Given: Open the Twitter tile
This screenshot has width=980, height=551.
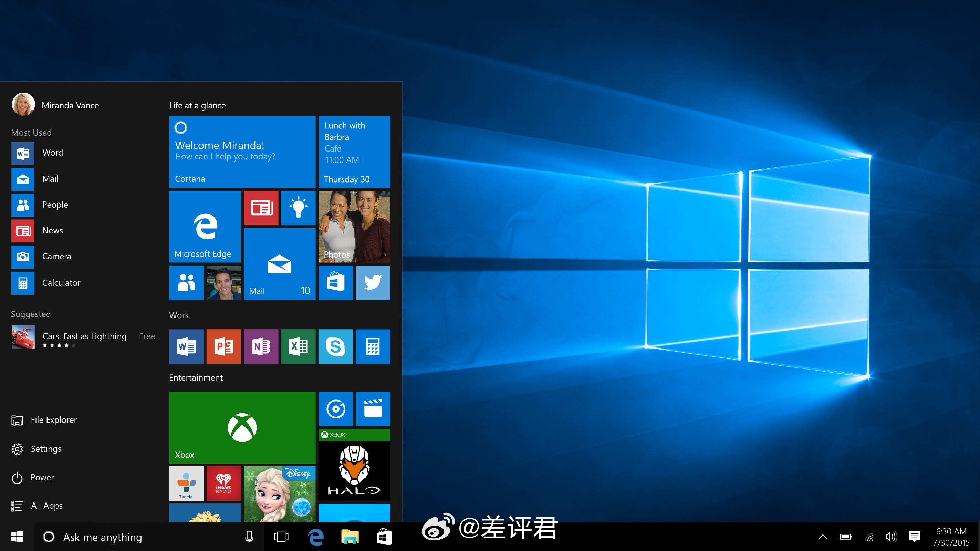Looking at the screenshot, I should (373, 282).
